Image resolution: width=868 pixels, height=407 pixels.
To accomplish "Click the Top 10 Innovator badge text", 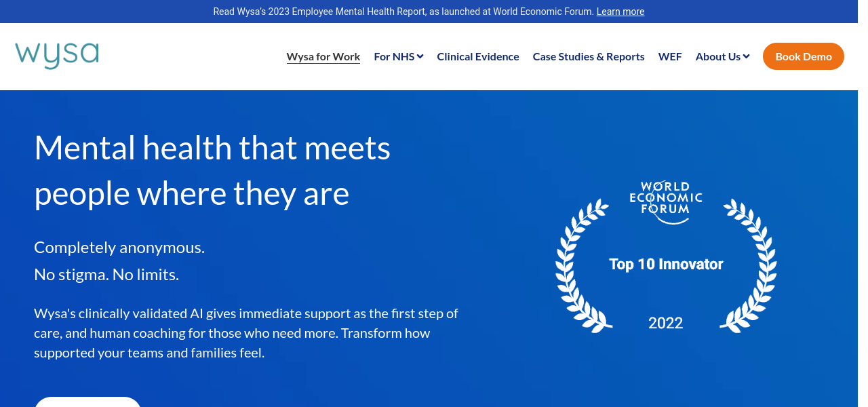I will [666, 264].
